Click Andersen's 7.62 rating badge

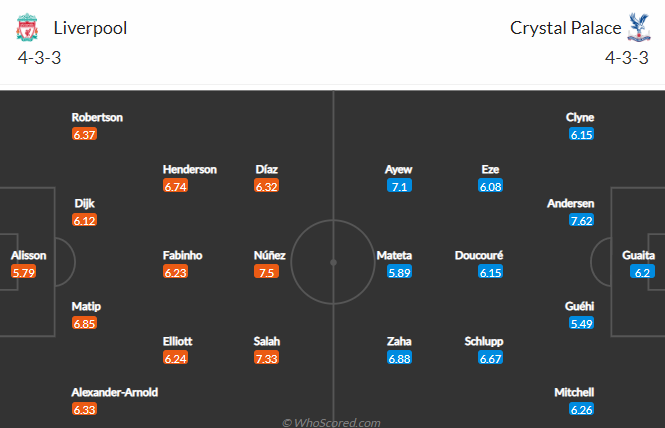581,220
